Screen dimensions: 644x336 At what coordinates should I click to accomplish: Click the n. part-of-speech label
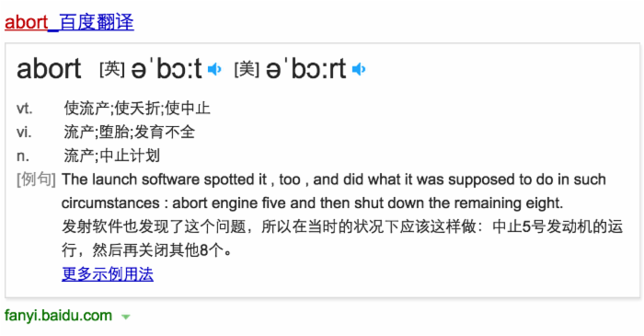[23, 156]
